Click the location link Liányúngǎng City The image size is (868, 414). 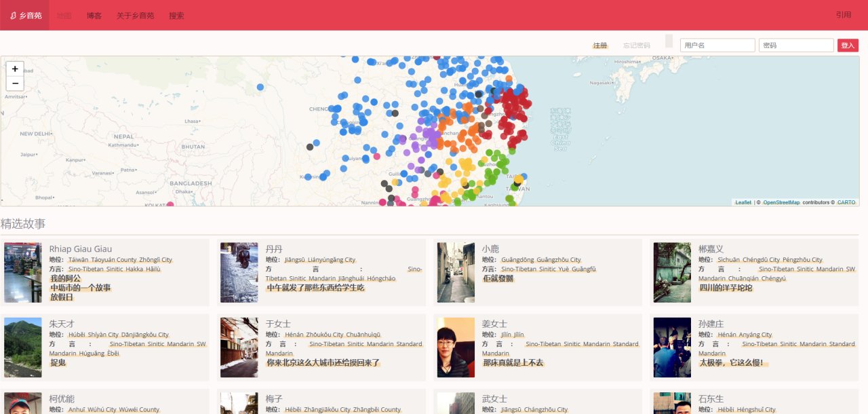[x=332, y=260]
